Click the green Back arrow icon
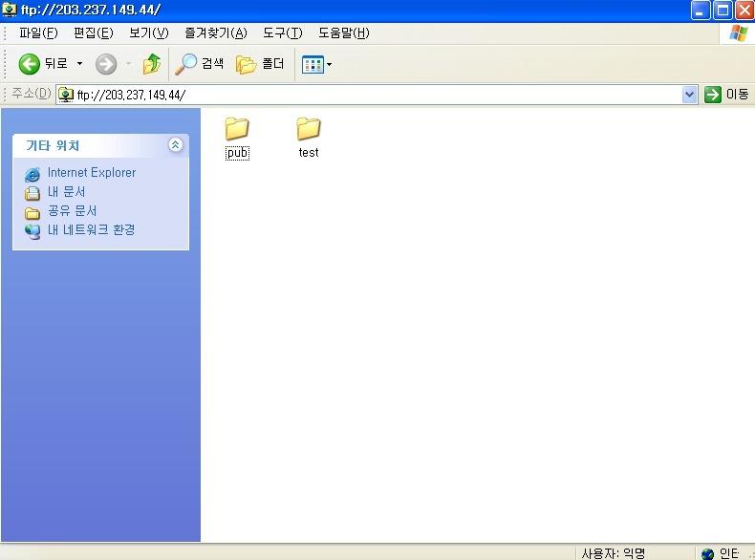 [29, 64]
